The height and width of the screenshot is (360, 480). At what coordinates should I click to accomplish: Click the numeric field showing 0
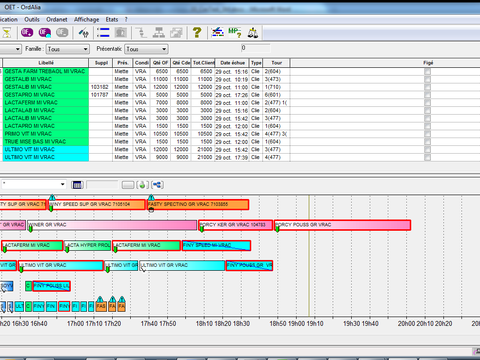coord(255,48)
